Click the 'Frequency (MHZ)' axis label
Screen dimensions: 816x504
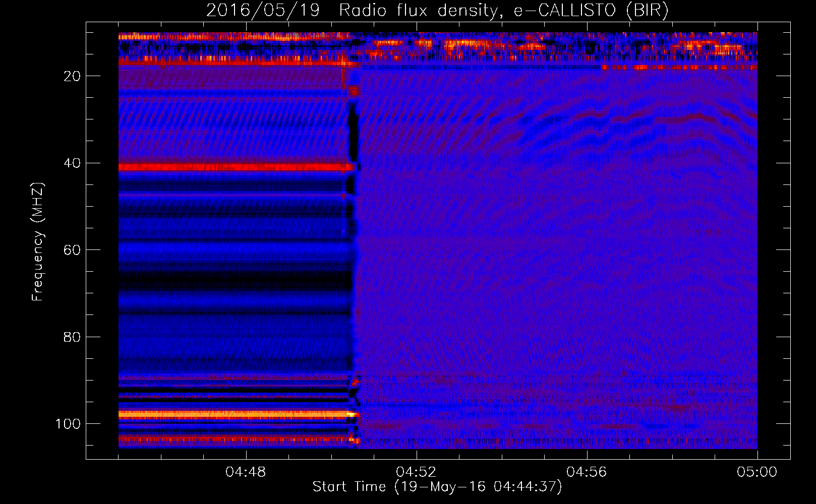coord(38,242)
